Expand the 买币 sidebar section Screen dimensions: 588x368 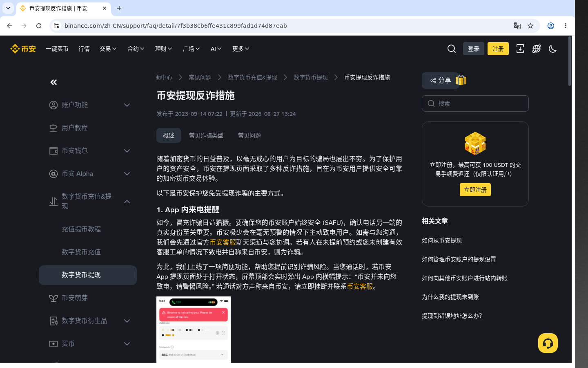point(127,344)
